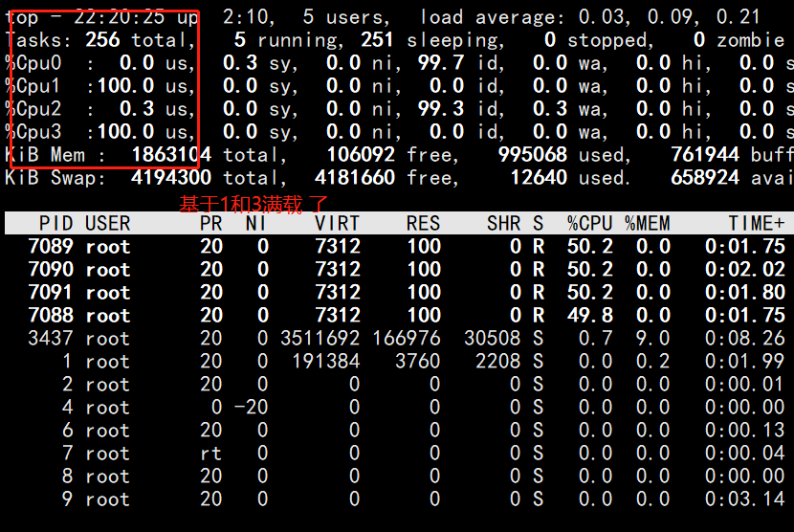Click the red annotation text about CPU load
This screenshot has width=794, height=532.
[254, 203]
